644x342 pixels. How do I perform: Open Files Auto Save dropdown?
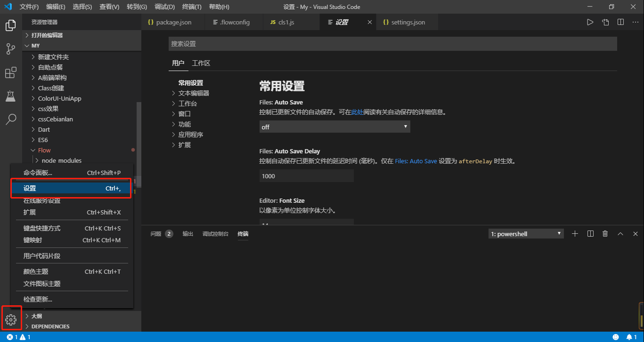[x=335, y=127]
